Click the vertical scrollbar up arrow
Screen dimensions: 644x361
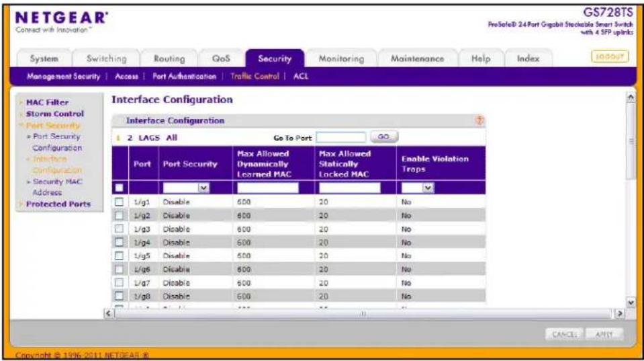(x=631, y=97)
